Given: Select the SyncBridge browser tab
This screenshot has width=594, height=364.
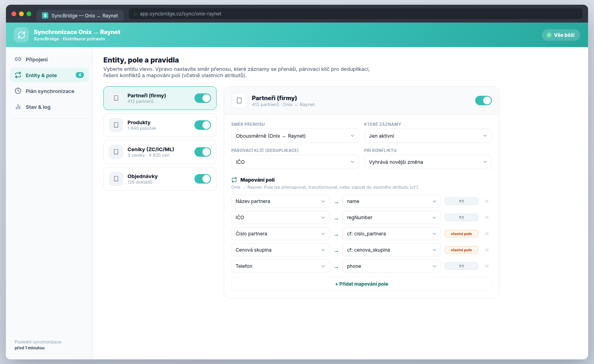Looking at the screenshot, I should (x=80, y=15).
